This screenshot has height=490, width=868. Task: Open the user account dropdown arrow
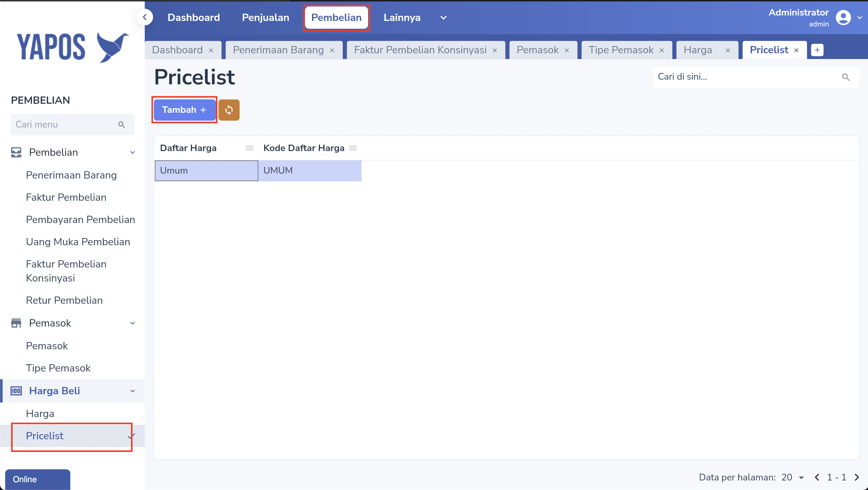(x=859, y=18)
